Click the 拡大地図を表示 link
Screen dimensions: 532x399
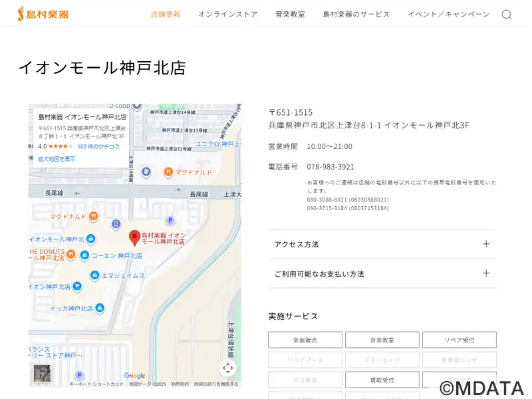click(57, 159)
